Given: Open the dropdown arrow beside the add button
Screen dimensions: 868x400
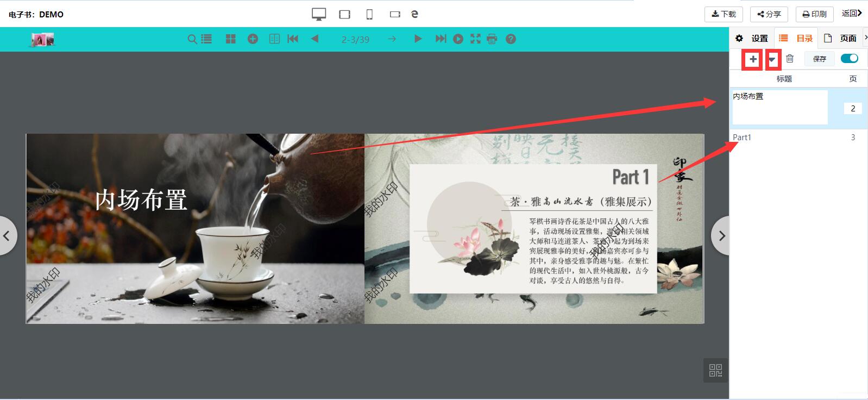Looking at the screenshot, I should (772, 59).
